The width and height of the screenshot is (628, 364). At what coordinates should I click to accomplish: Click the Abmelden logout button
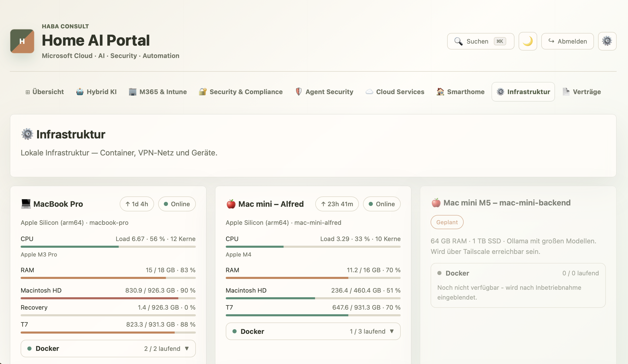567,41
